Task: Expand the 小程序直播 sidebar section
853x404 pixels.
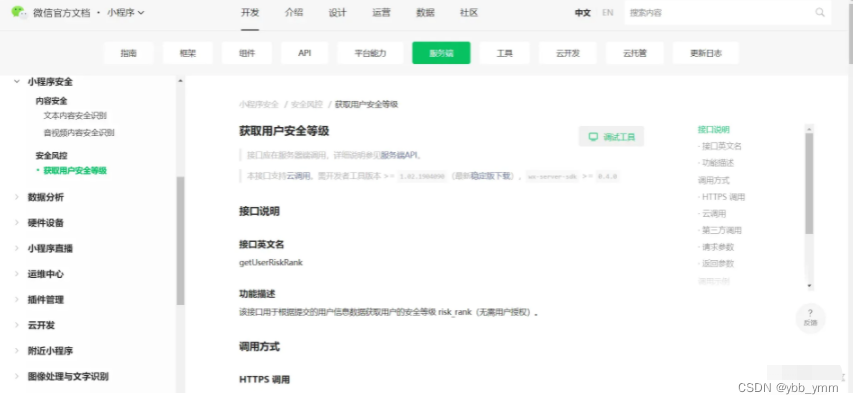Action: click(16, 248)
